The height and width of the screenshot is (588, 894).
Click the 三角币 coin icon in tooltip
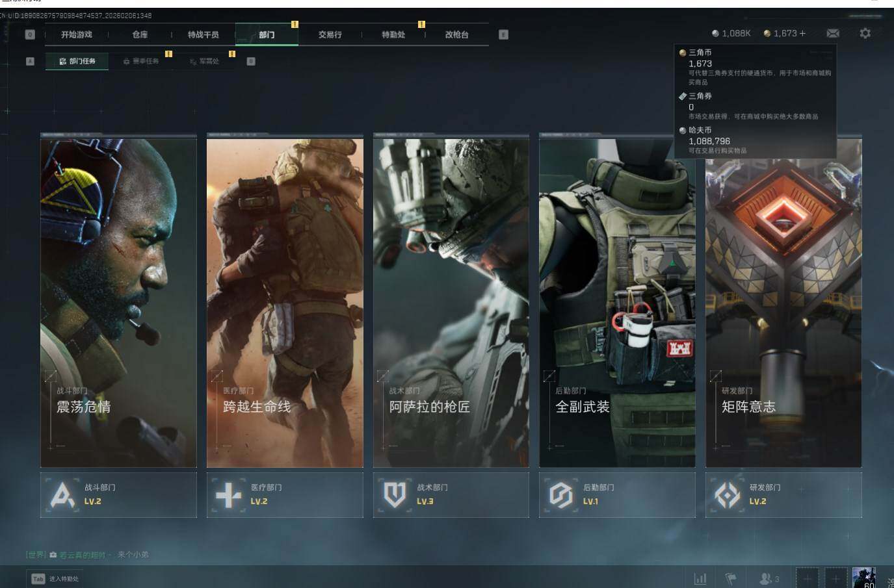(683, 53)
